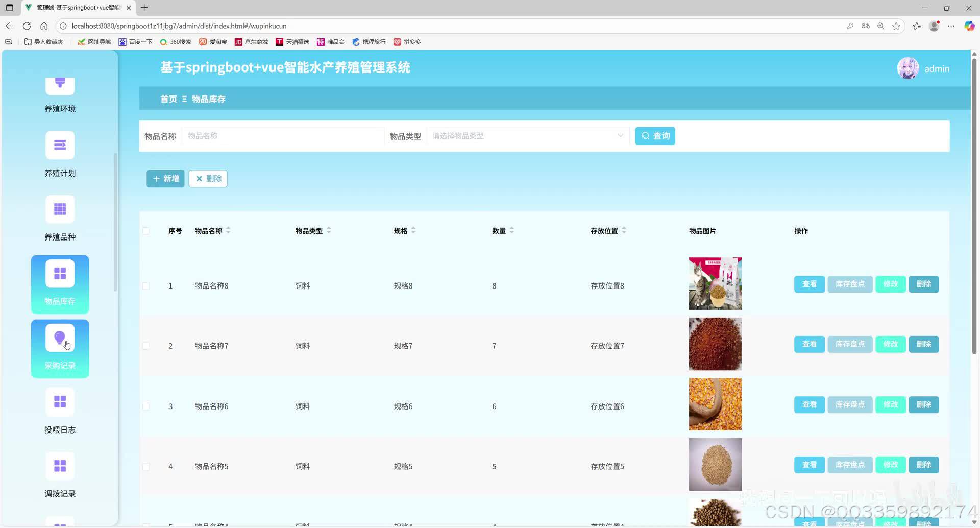Viewport: 980px width, 528px height.
Task: Sort by the 存放位置 column arrows
Action: [x=624, y=230]
